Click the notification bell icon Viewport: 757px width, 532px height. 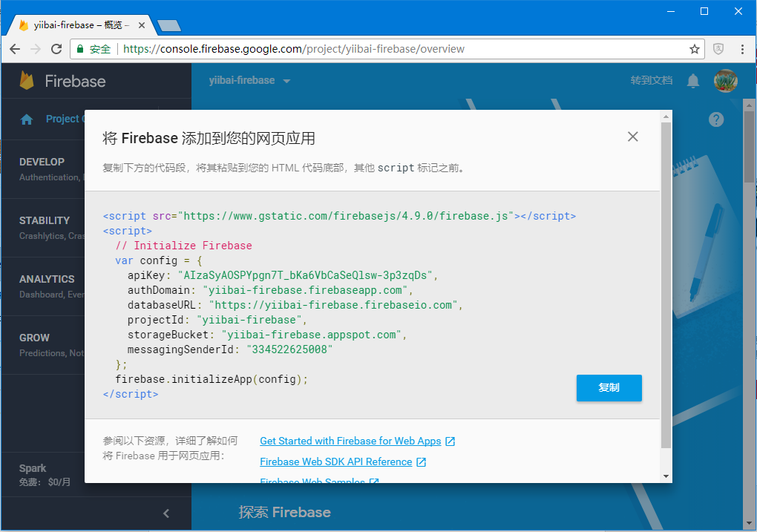(692, 81)
